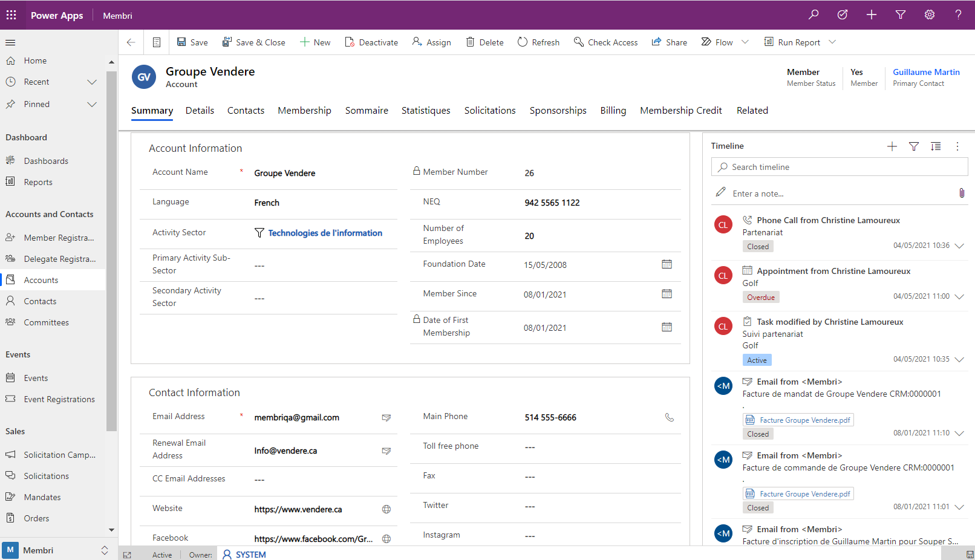Open the timeline filter icon
Image resolution: width=975 pixels, height=560 pixels.
click(x=913, y=146)
